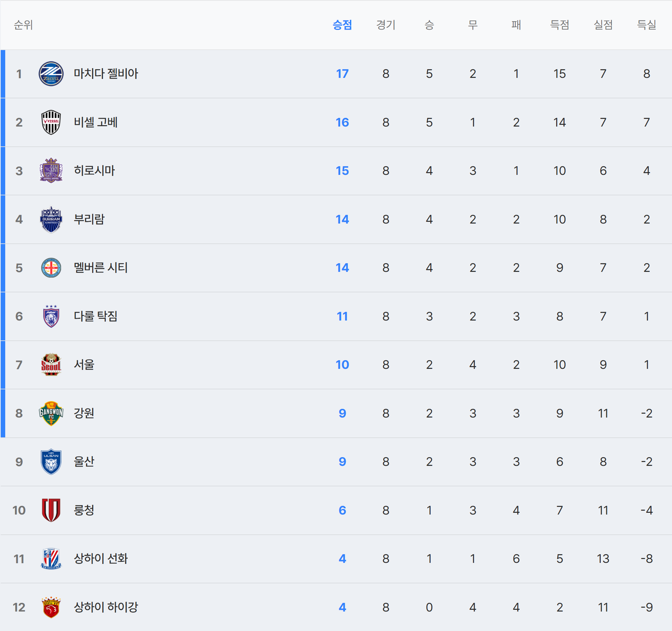Sort by the 득점 column header
The width and height of the screenshot is (672, 631).
click(x=559, y=25)
